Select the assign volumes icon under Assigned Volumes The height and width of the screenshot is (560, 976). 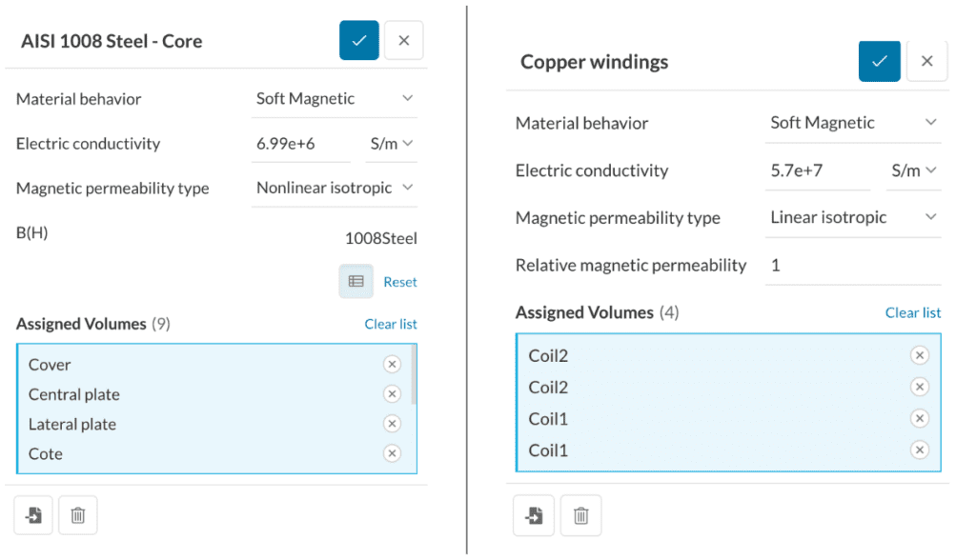[32, 514]
